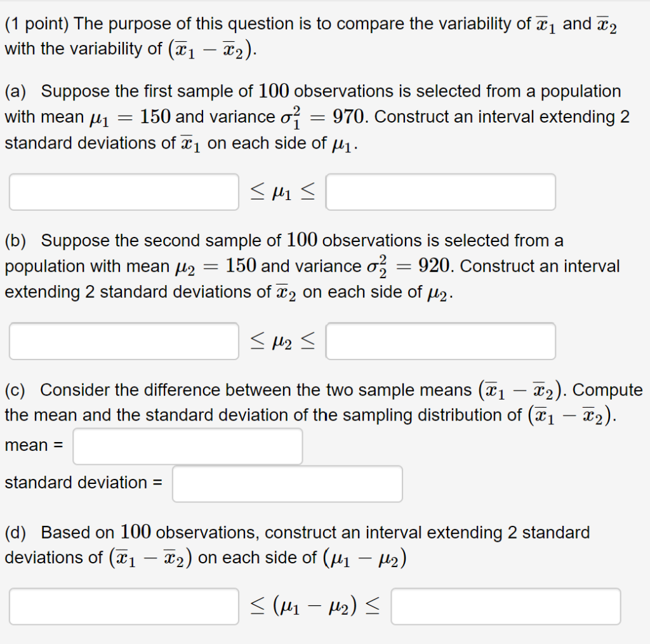Click the lower bound input for μ1 interval

click(123, 192)
